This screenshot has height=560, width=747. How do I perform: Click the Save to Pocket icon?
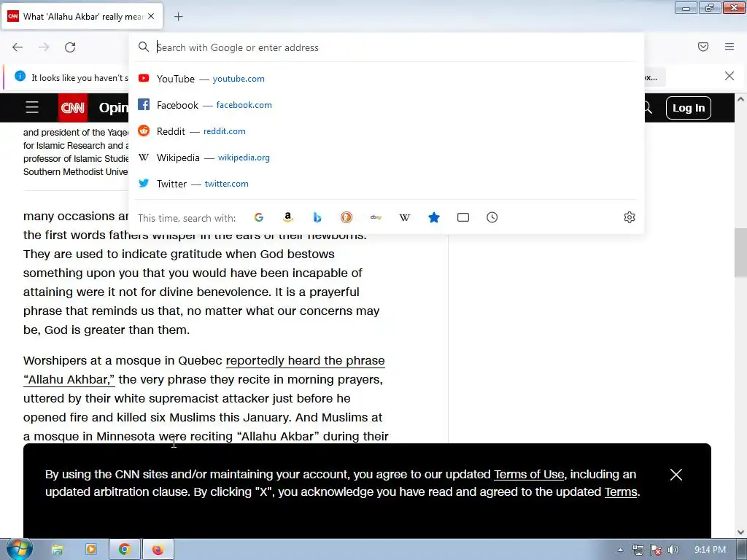click(703, 47)
